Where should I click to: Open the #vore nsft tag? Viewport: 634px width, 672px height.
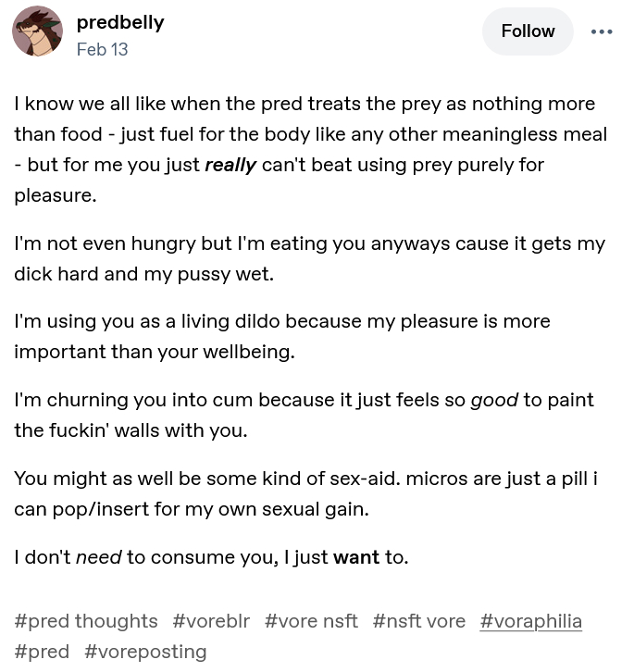click(x=311, y=621)
